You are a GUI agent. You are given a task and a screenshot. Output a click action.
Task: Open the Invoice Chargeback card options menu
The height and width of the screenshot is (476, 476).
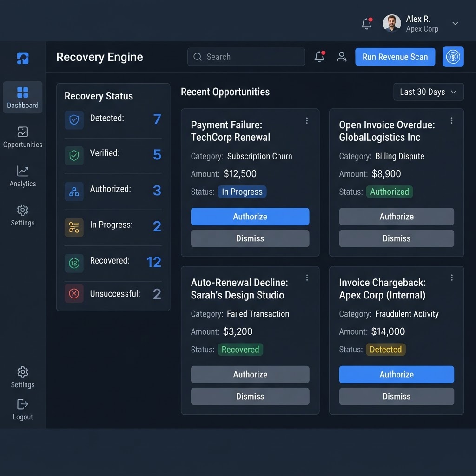pos(452,278)
